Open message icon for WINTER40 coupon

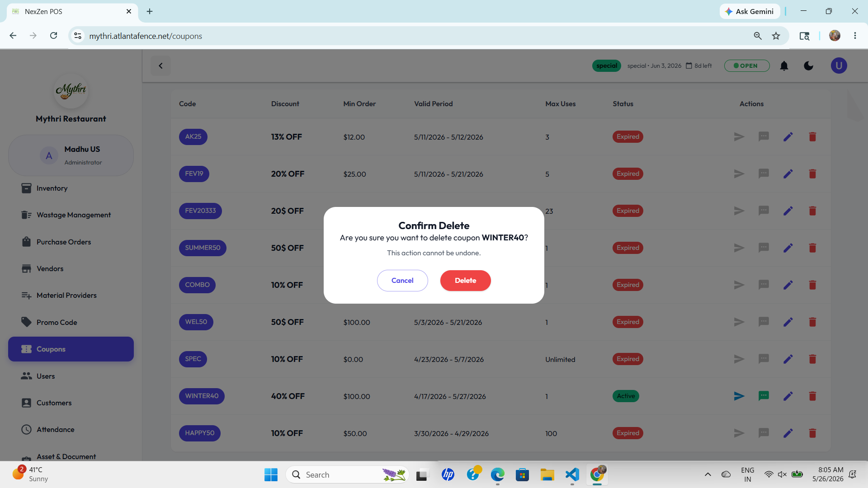coord(764,396)
